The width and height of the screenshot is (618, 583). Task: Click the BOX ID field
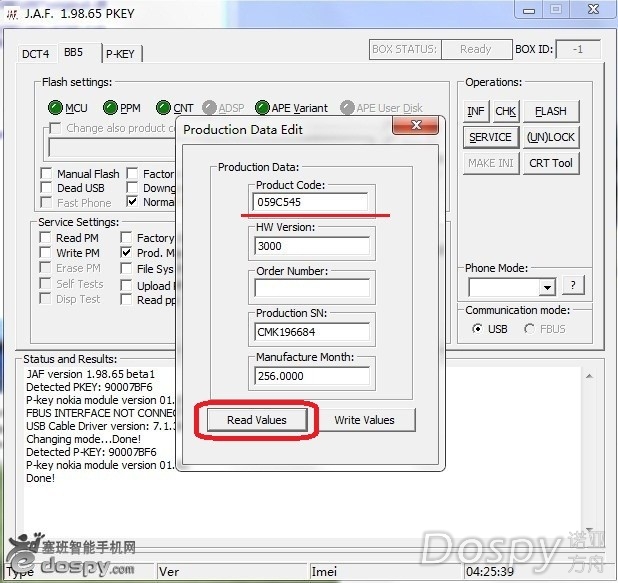pyautogui.click(x=578, y=49)
